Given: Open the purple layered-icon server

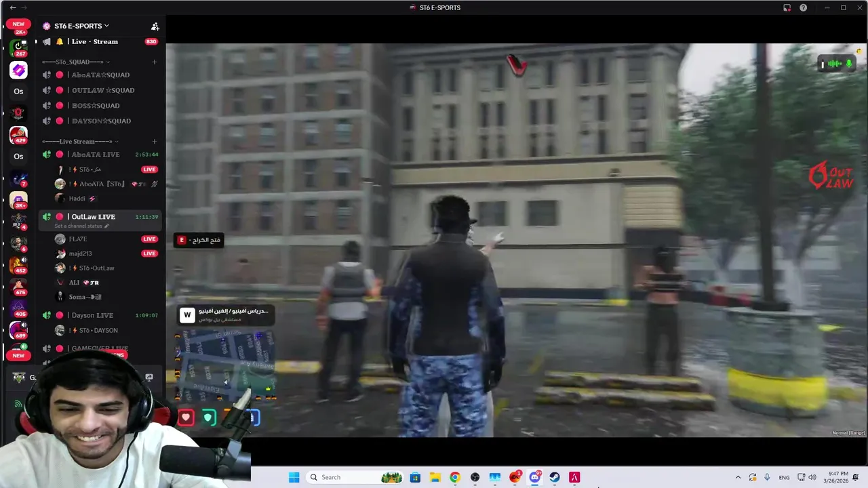Looking at the screenshot, I should pos(18,70).
